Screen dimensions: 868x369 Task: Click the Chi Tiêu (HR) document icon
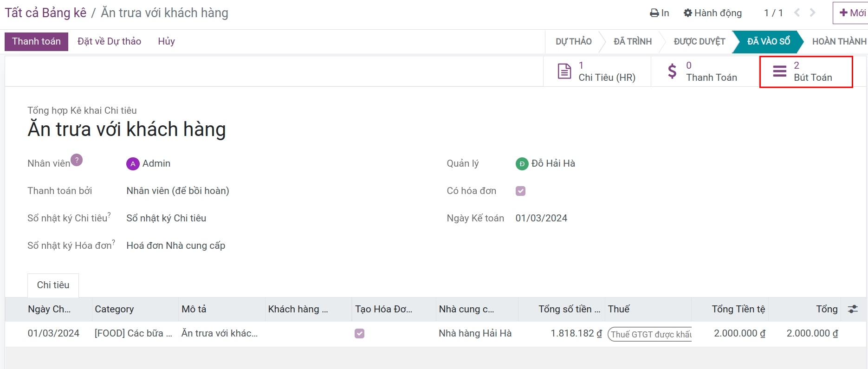(x=564, y=71)
